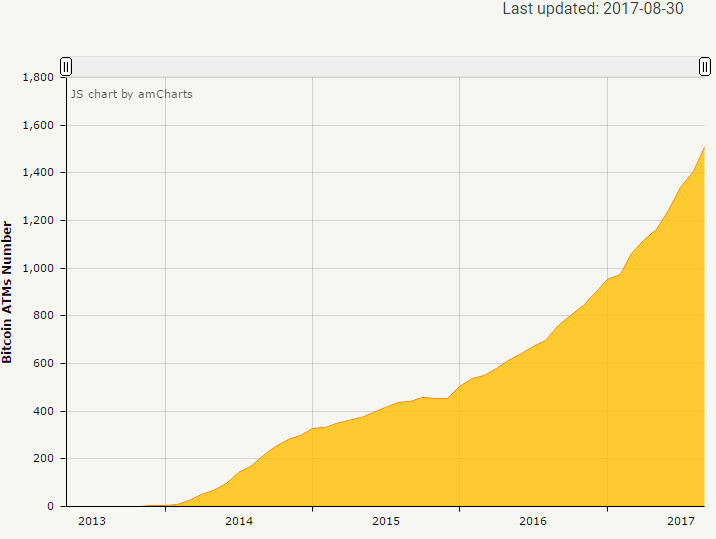
Task: Click the 1,400 y-axis value
Action: (x=38, y=173)
